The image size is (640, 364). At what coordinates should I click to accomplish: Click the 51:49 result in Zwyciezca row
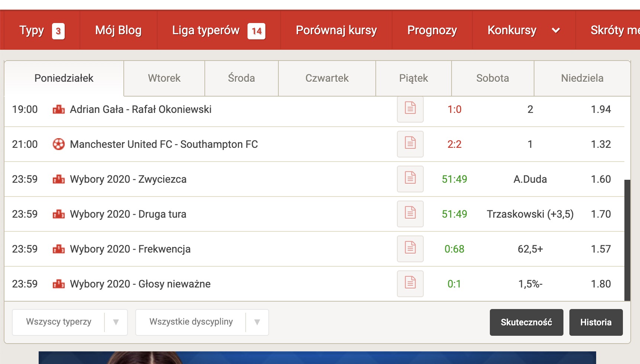coord(455,179)
